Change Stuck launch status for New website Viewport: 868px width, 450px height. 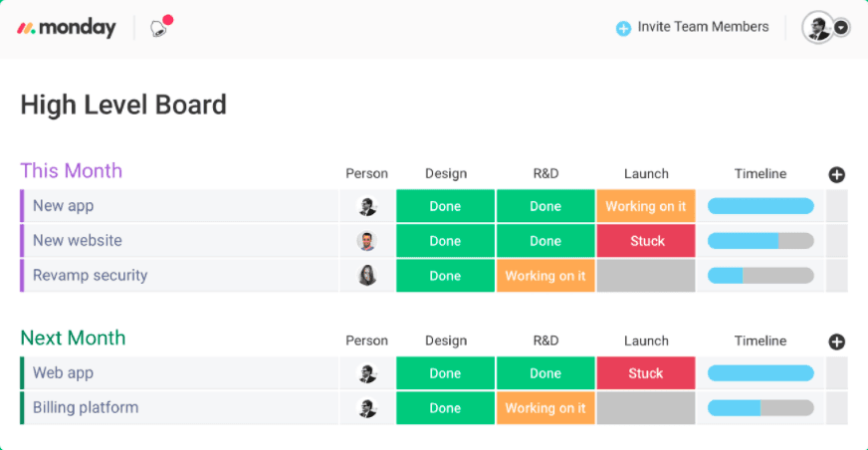coord(646,241)
